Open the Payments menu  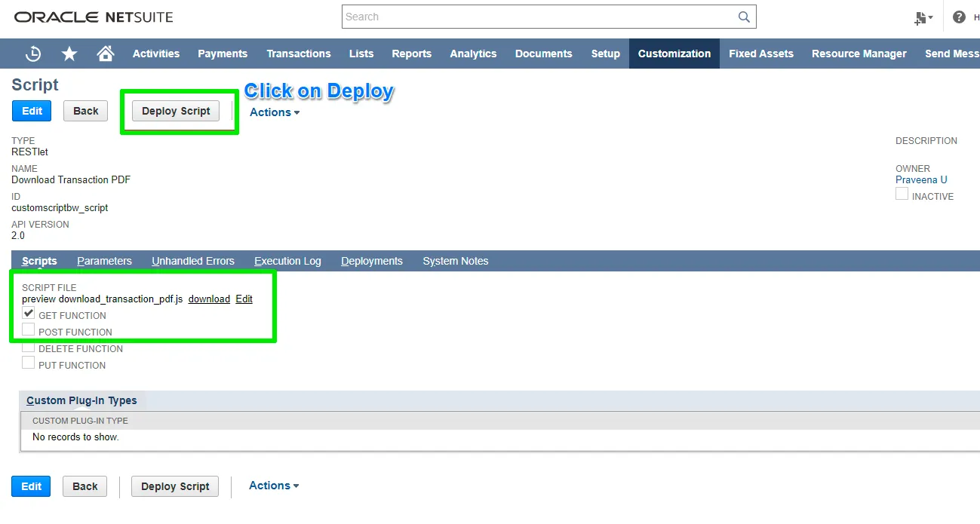click(x=223, y=54)
